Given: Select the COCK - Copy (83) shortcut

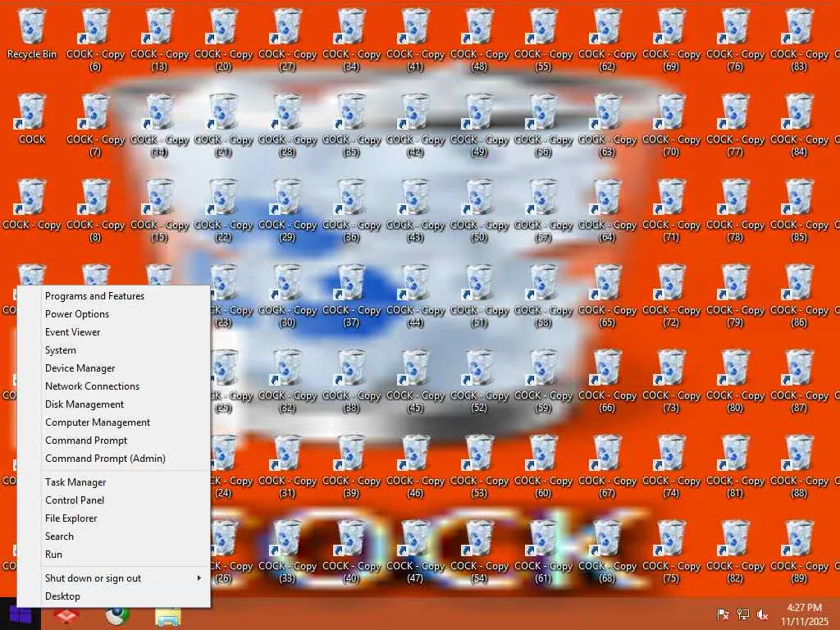Looking at the screenshot, I should click(799, 39).
